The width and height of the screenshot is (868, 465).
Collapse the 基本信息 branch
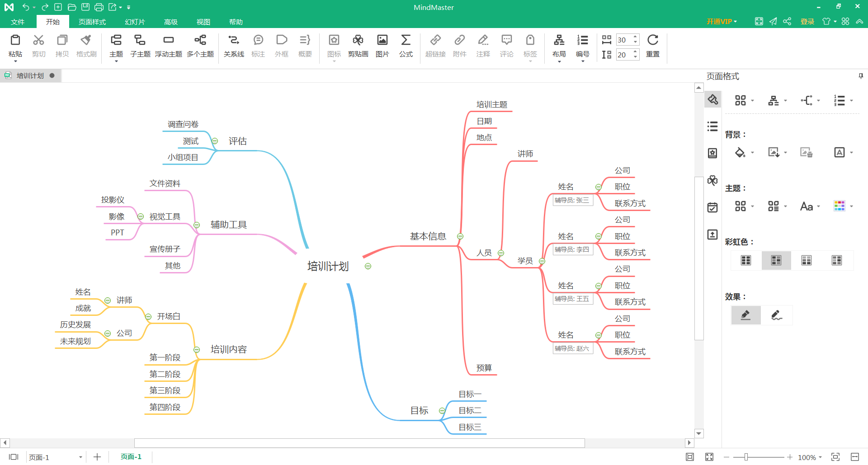460,236
